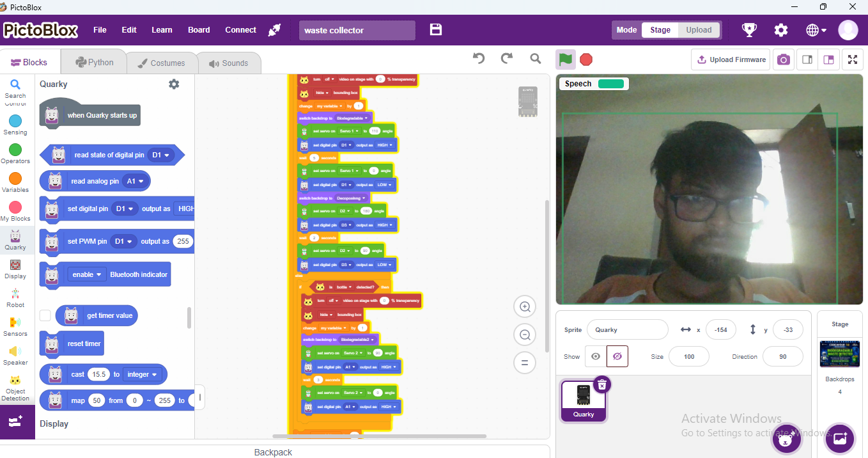
Task: Switch to the Python tab
Action: click(x=94, y=63)
